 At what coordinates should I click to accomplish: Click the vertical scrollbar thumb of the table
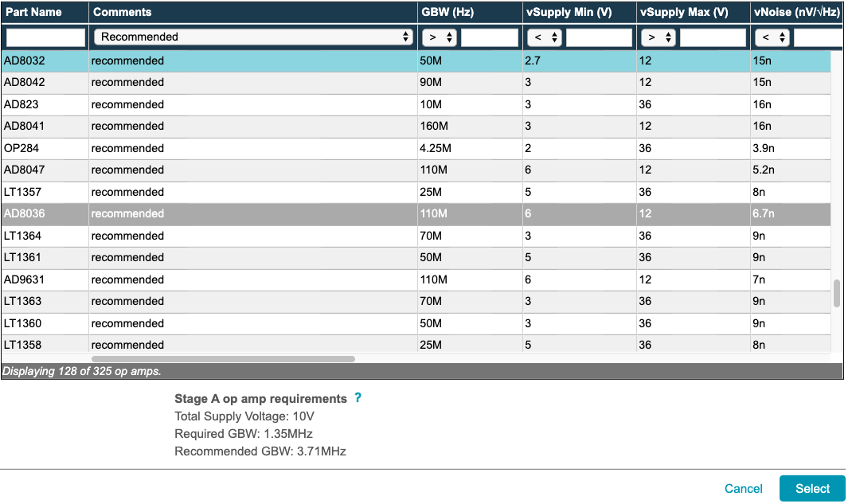(x=837, y=293)
